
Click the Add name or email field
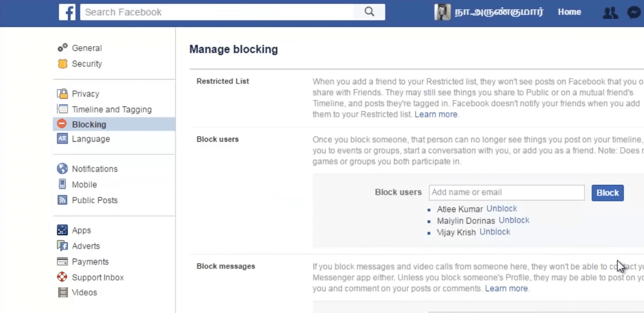506,193
